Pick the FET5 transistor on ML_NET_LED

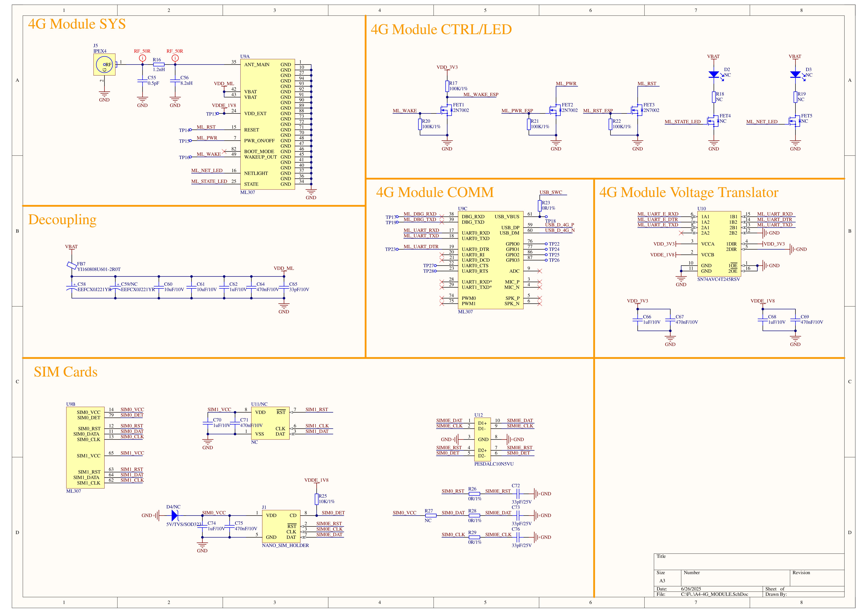point(795,121)
